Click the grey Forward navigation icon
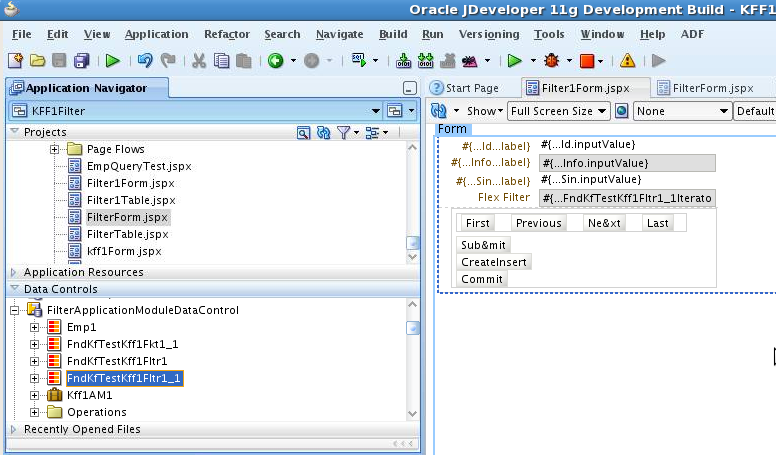Image resolution: width=776 pixels, height=455 pixels. click(311, 61)
